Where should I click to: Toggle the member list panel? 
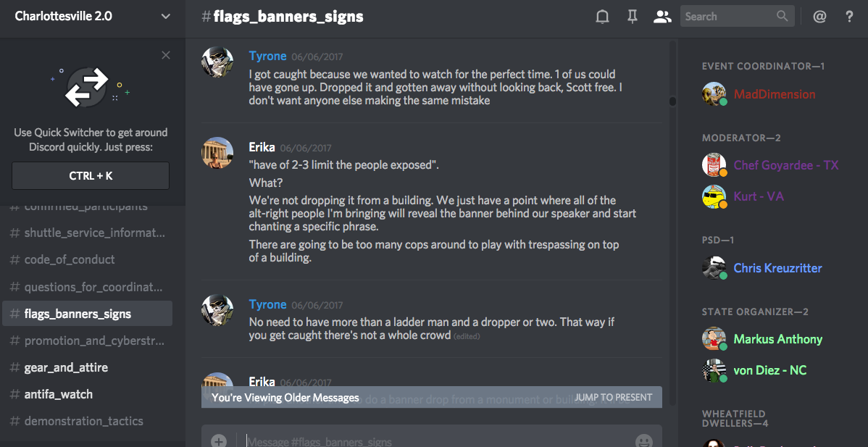coord(662,17)
